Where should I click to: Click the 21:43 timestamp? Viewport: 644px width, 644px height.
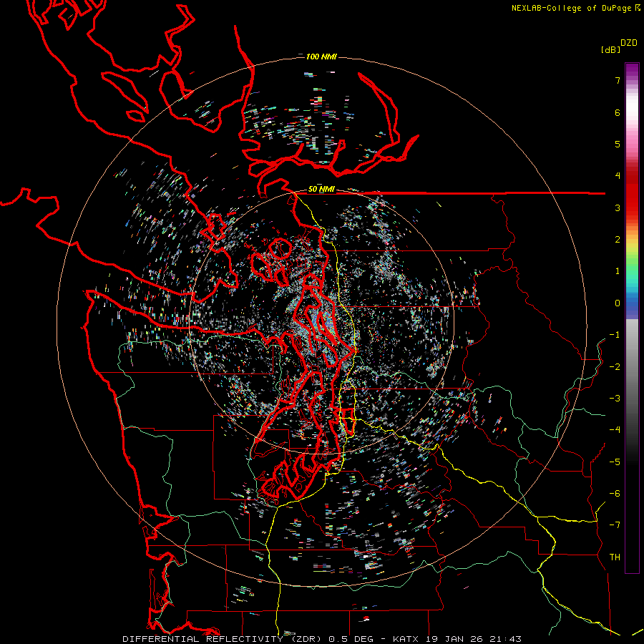coord(505,639)
